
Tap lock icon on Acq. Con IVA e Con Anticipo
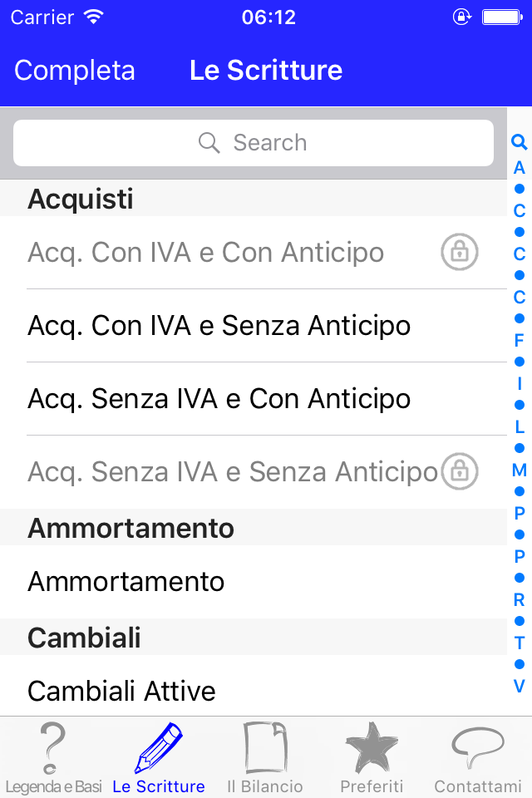460,252
